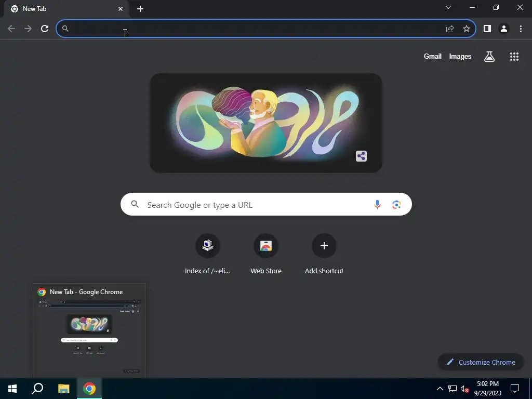Click the search magnifier in address bar
Screen dimensions: 532x399
[x=65, y=29]
